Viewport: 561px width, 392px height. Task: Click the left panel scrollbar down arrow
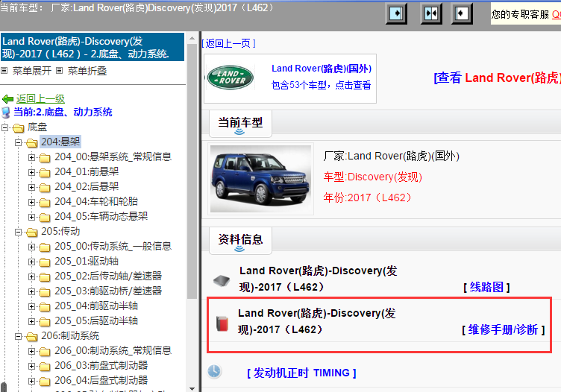tap(192, 388)
